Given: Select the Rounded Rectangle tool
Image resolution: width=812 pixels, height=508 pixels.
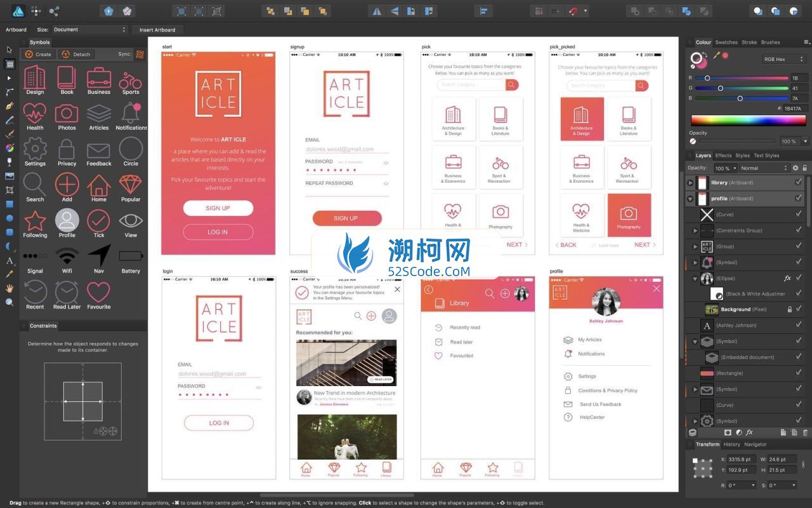Looking at the screenshot, I should (x=10, y=232).
